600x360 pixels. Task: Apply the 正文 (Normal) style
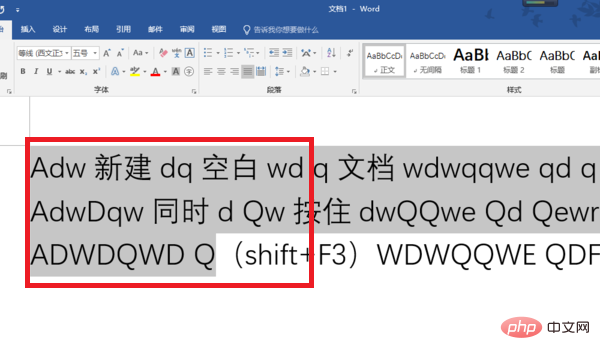pos(384,61)
